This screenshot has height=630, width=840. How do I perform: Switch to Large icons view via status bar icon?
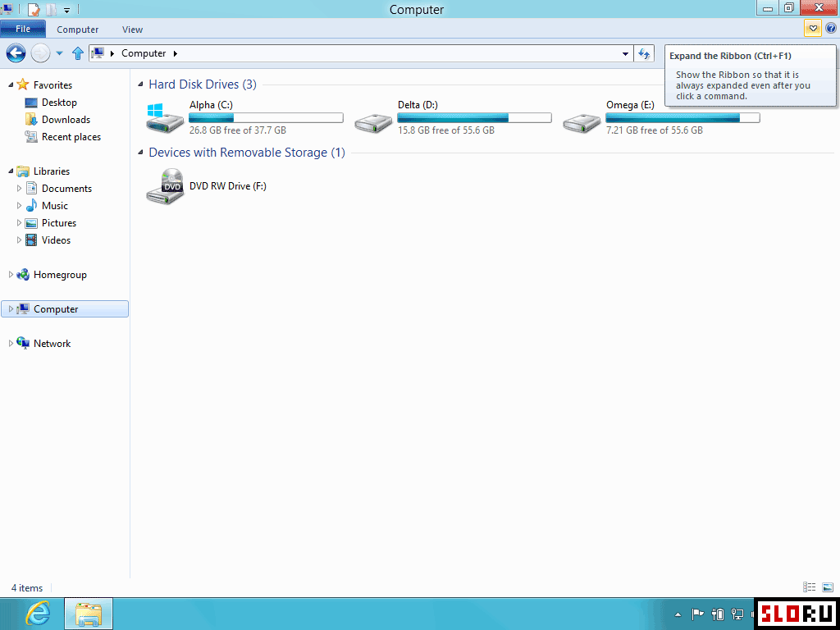(827, 587)
